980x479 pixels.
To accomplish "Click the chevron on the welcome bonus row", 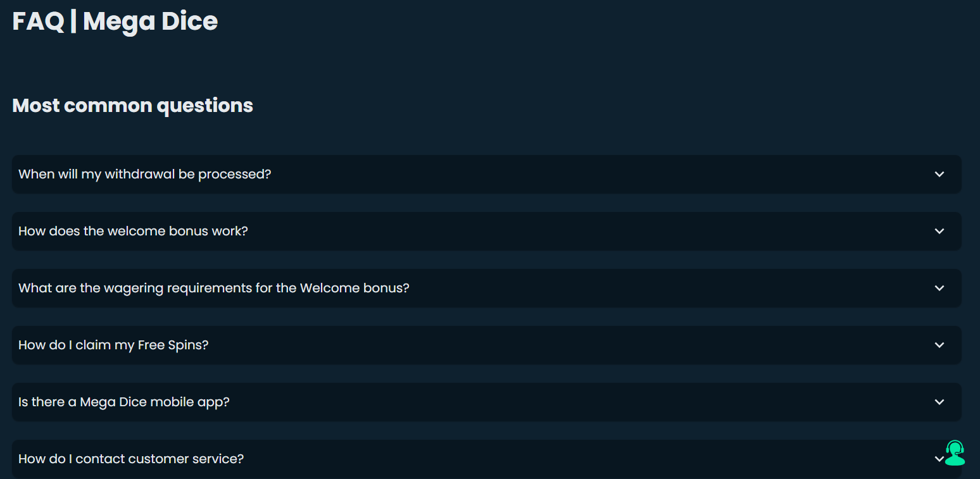I will [939, 231].
